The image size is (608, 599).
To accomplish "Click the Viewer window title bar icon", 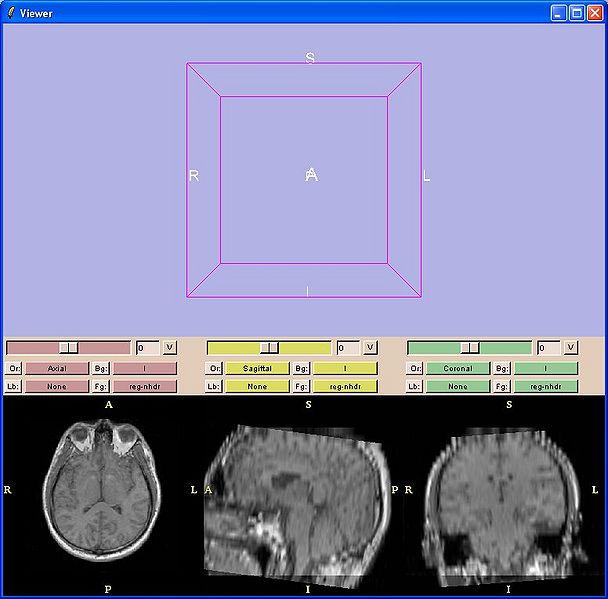I will click(x=11, y=13).
